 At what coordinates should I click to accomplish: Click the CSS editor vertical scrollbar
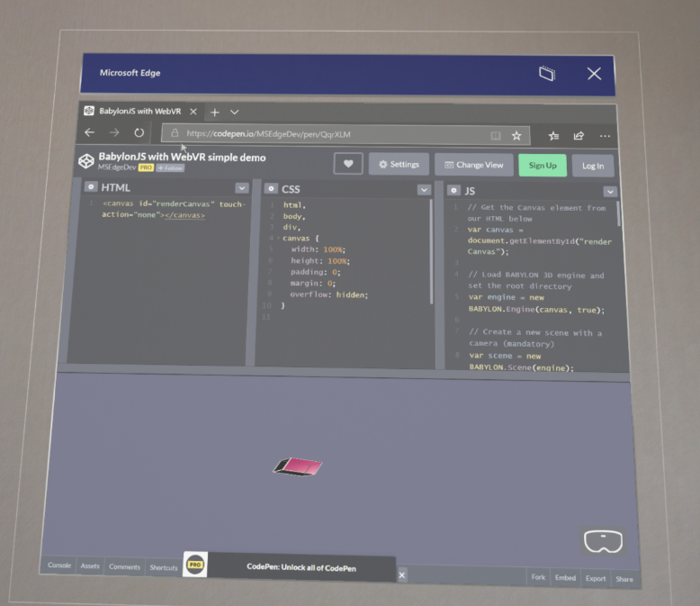click(x=431, y=251)
